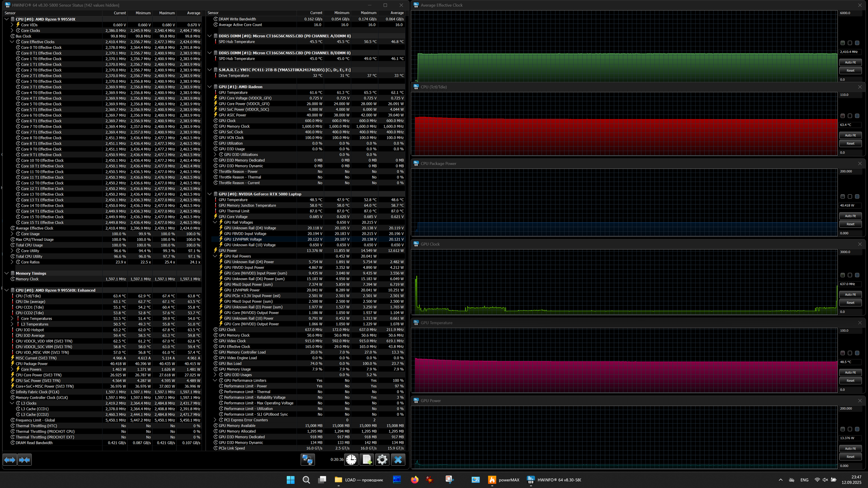Click blue swatch box on CPU (Tctl/Tdie) graph

click(x=857, y=116)
